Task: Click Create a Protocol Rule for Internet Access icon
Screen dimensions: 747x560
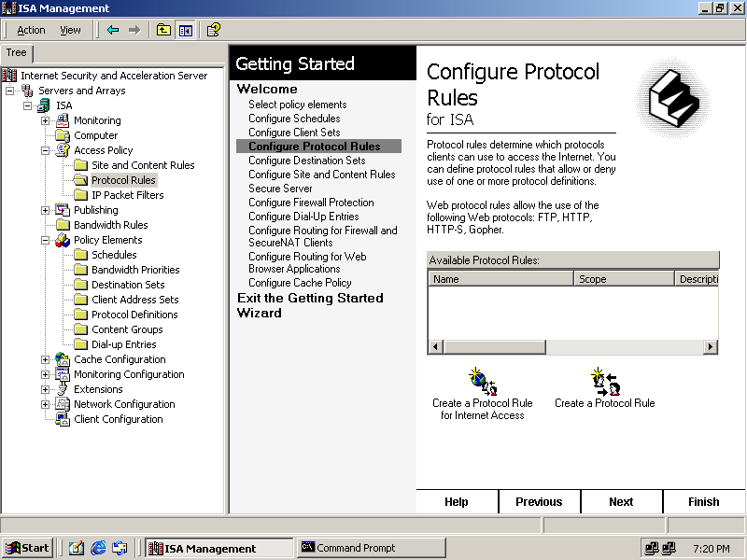Action: pyautogui.click(x=483, y=382)
